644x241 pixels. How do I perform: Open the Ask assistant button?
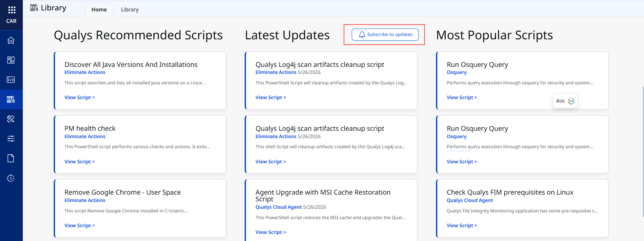pyautogui.click(x=565, y=101)
